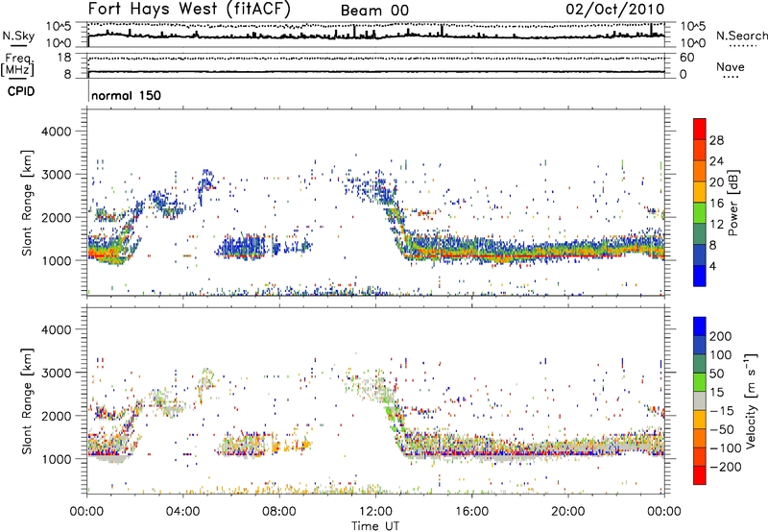Click the 16:00 time axis label
The image size is (768, 532).
(x=471, y=512)
